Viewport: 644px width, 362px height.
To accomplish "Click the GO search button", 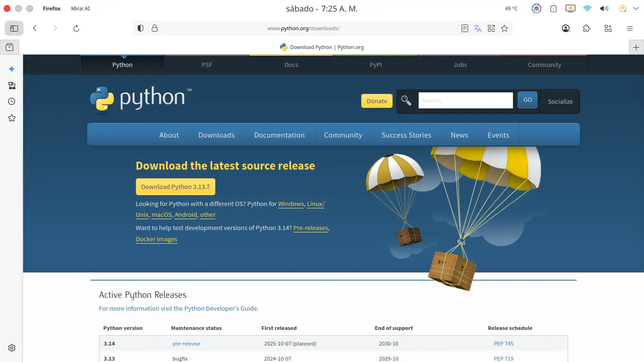I will point(528,100).
